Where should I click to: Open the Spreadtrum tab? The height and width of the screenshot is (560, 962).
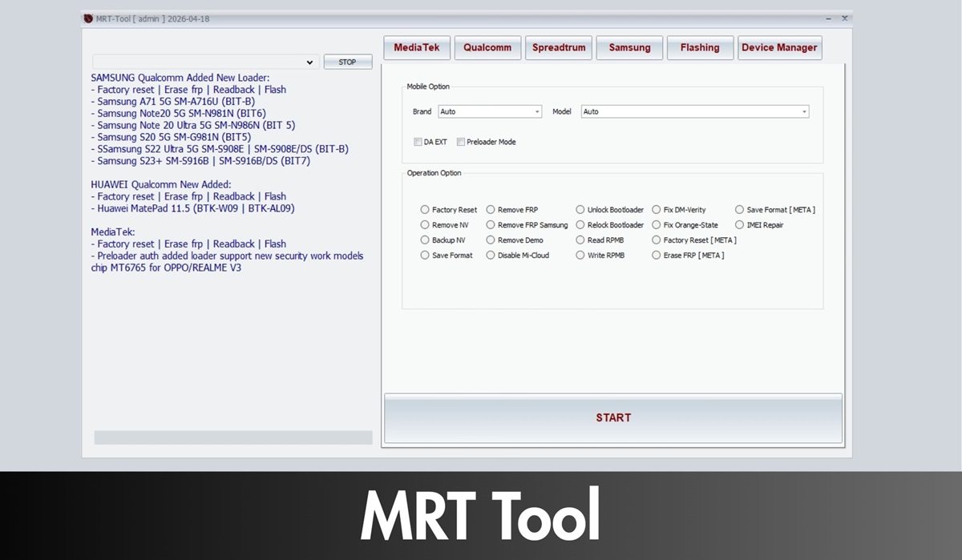pos(558,47)
